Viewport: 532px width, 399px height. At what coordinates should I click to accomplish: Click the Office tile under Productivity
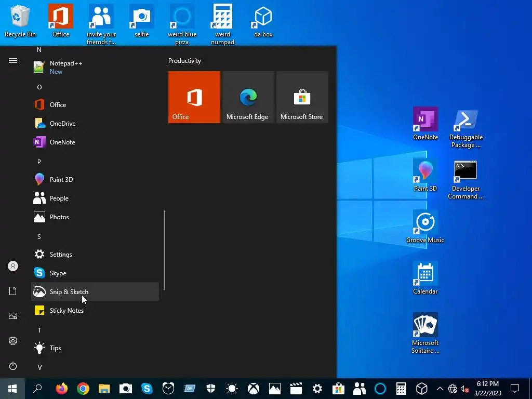click(x=194, y=97)
